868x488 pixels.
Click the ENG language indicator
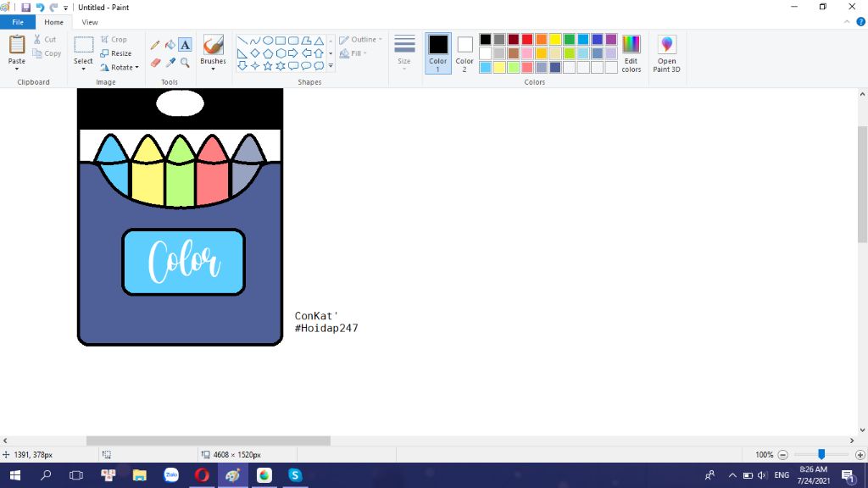click(782, 475)
